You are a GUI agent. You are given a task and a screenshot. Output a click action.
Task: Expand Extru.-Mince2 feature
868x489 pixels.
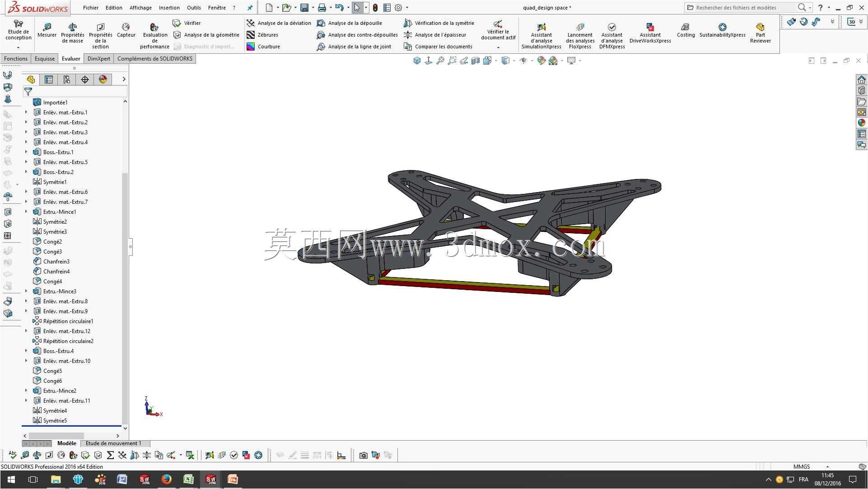pyautogui.click(x=26, y=390)
